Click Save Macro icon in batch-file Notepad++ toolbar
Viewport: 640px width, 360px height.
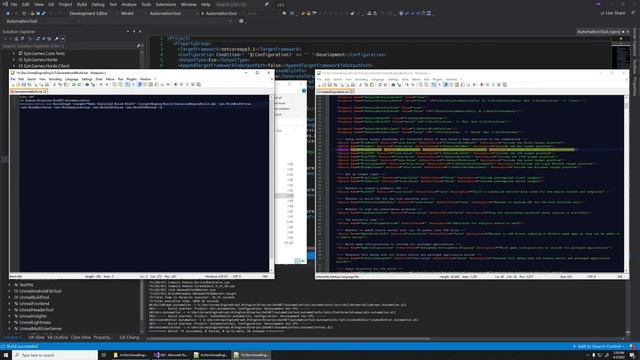(199, 84)
